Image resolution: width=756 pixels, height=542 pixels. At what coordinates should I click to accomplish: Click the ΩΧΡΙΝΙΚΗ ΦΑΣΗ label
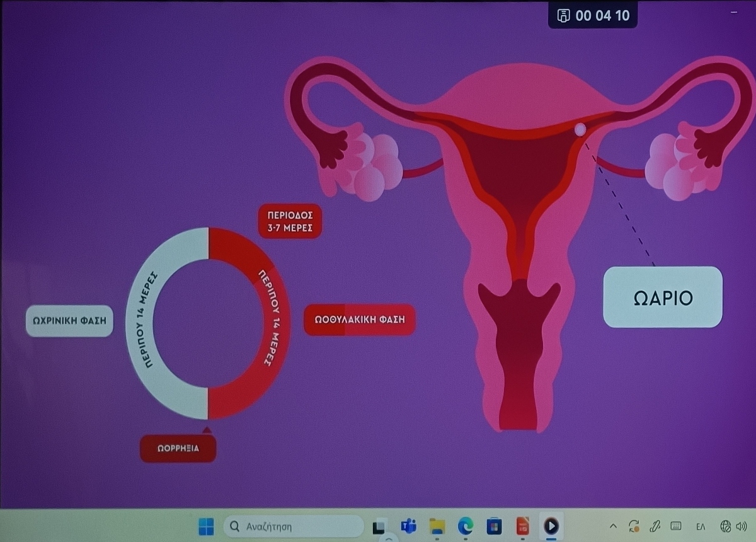coord(69,321)
